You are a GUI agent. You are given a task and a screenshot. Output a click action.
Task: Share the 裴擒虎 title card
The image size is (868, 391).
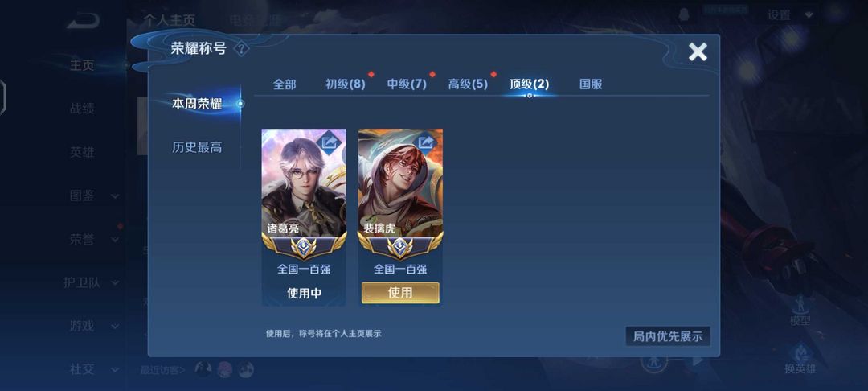pyautogui.click(x=426, y=143)
